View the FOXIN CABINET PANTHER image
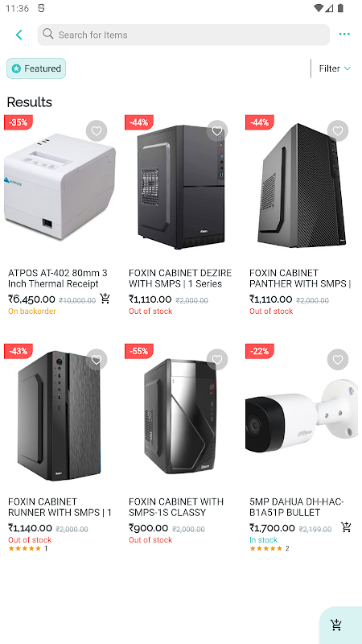 point(302,186)
